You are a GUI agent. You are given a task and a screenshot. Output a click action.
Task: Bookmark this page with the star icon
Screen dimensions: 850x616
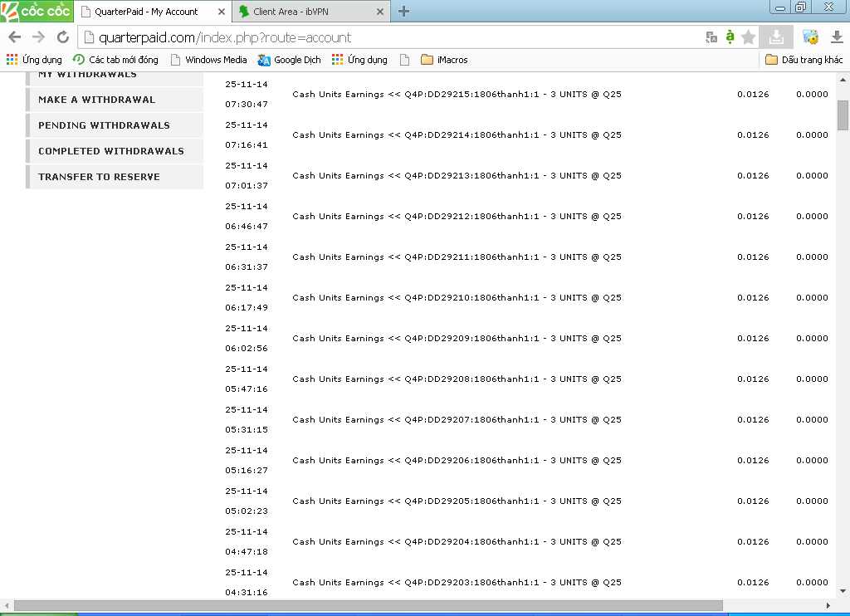tap(748, 37)
